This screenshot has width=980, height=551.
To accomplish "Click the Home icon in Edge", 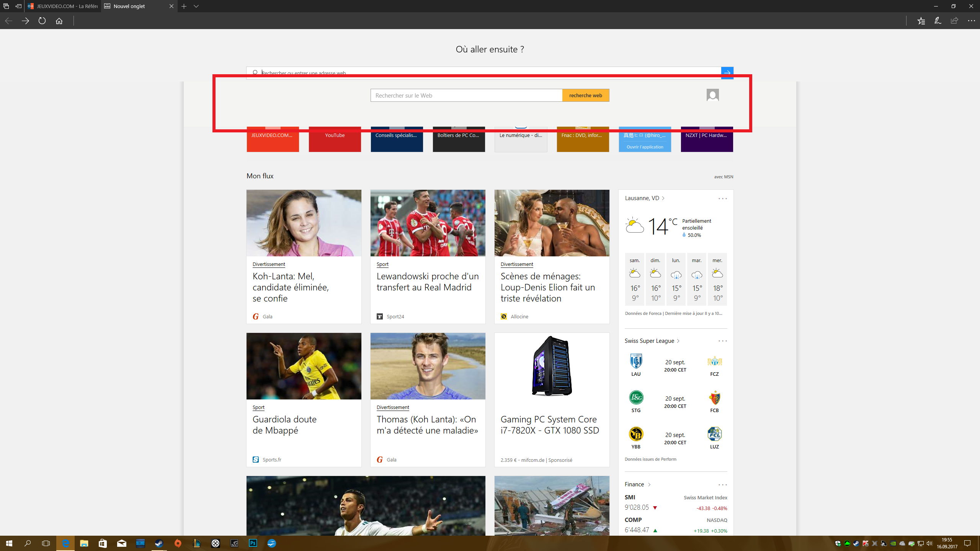I will tap(59, 21).
